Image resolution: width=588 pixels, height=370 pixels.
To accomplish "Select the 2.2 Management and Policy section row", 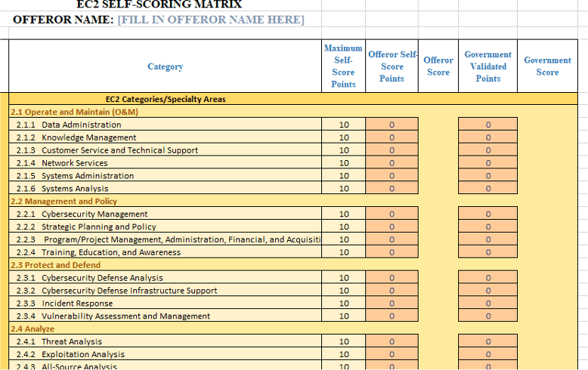I will point(293,201).
